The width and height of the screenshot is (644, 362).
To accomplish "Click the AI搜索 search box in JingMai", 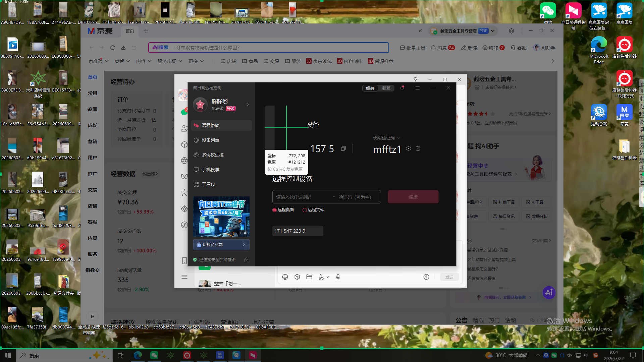I will coord(269,48).
